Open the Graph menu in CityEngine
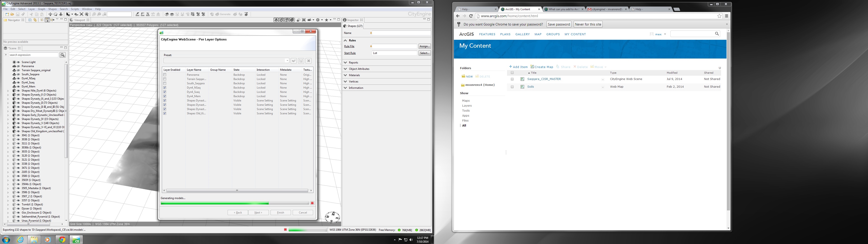The height and width of the screenshot is (244, 868). point(41,9)
